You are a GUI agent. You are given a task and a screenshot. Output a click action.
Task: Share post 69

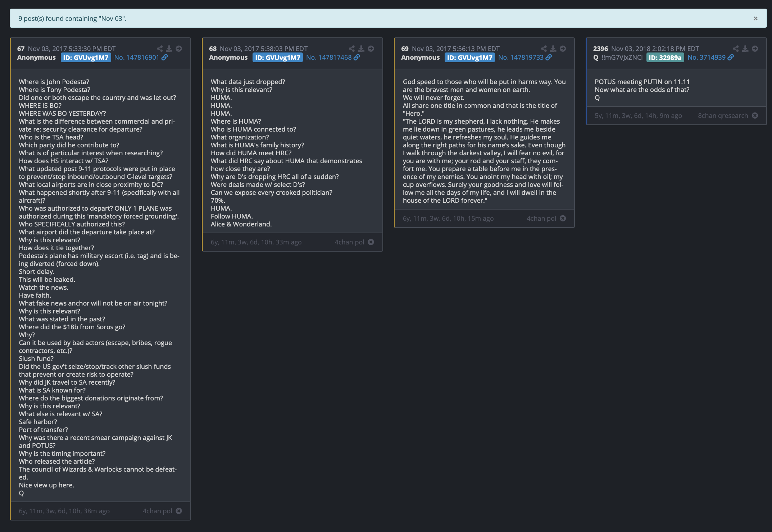pyautogui.click(x=544, y=49)
